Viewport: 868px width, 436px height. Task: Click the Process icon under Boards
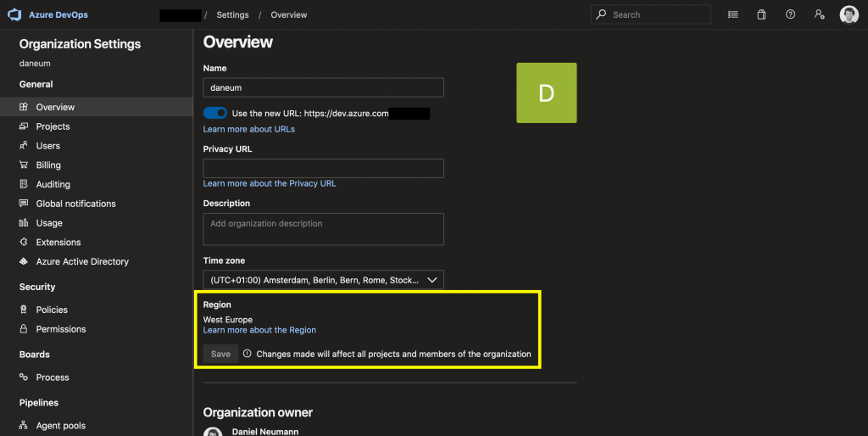pyautogui.click(x=23, y=377)
